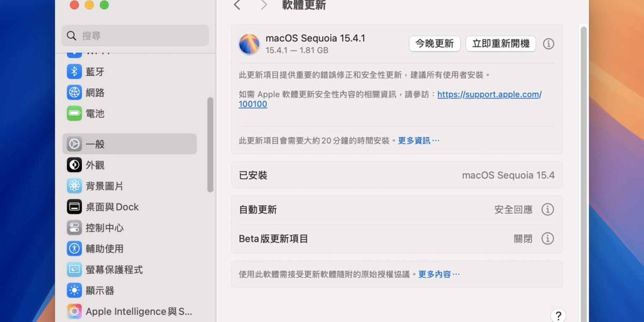Open the info button for 自動更新
Screen dimensions: 644x322
[x=548, y=210]
